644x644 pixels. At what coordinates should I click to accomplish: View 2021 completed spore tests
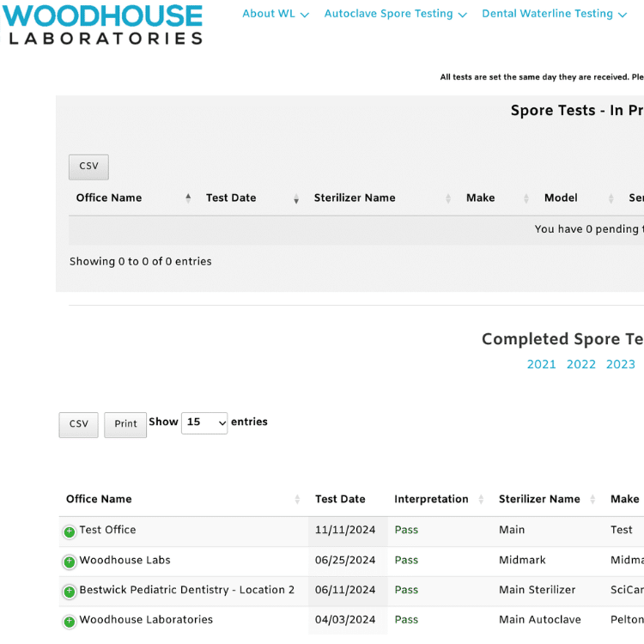point(541,364)
